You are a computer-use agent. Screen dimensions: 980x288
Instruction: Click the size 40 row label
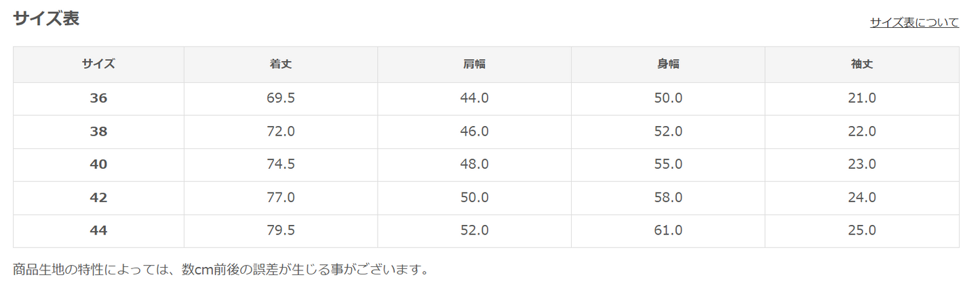[x=98, y=165]
